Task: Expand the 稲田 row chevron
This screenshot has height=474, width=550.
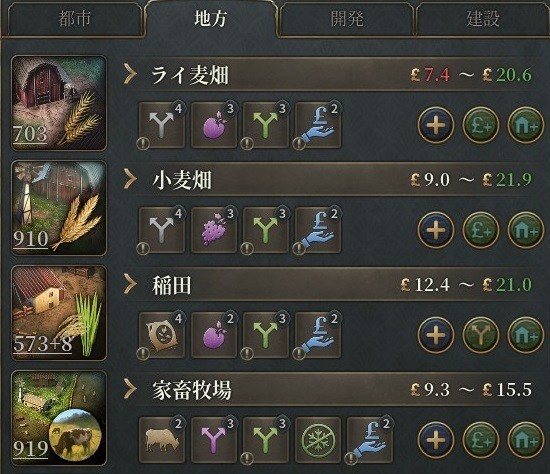Action: point(130,284)
